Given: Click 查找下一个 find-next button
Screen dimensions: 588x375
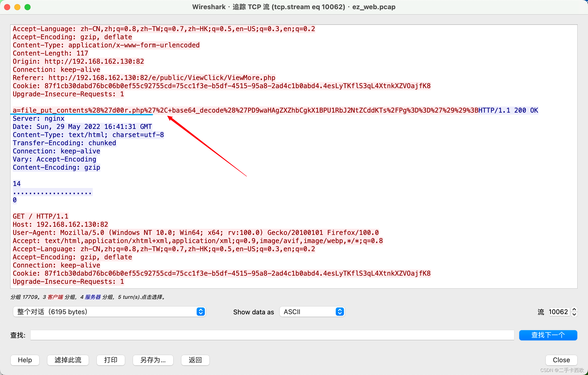Looking at the screenshot, I should pyautogui.click(x=548, y=335).
